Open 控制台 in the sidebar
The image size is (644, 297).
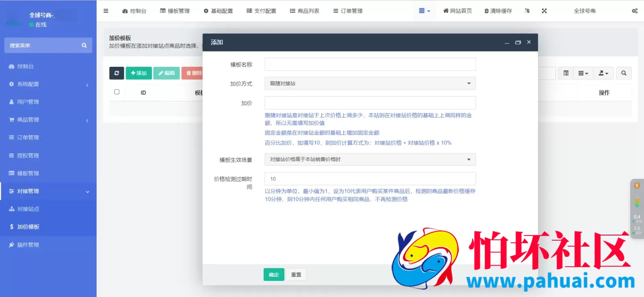click(48, 66)
